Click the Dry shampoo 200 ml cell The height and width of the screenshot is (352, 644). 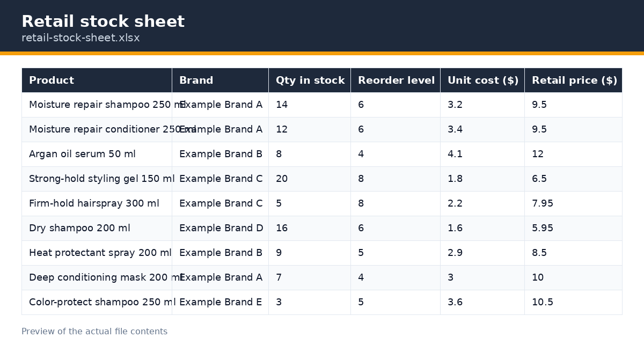97,229
